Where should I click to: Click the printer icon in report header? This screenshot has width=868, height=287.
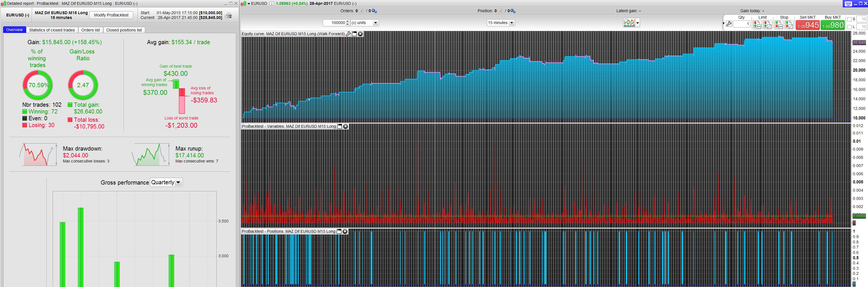coord(228,16)
